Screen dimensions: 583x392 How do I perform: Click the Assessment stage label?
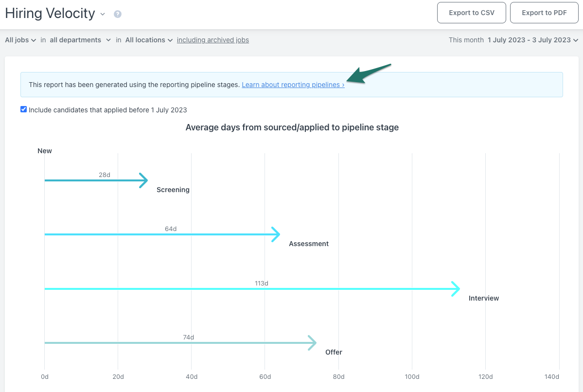click(309, 244)
